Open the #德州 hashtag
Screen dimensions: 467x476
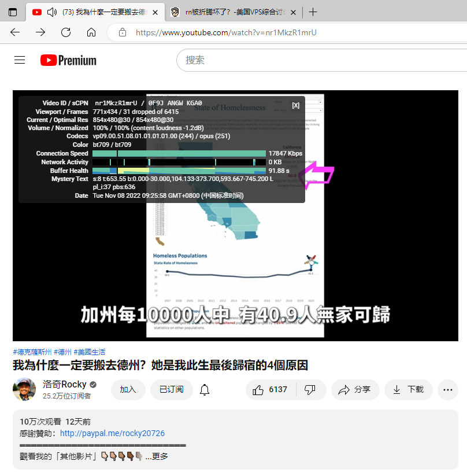coord(62,352)
